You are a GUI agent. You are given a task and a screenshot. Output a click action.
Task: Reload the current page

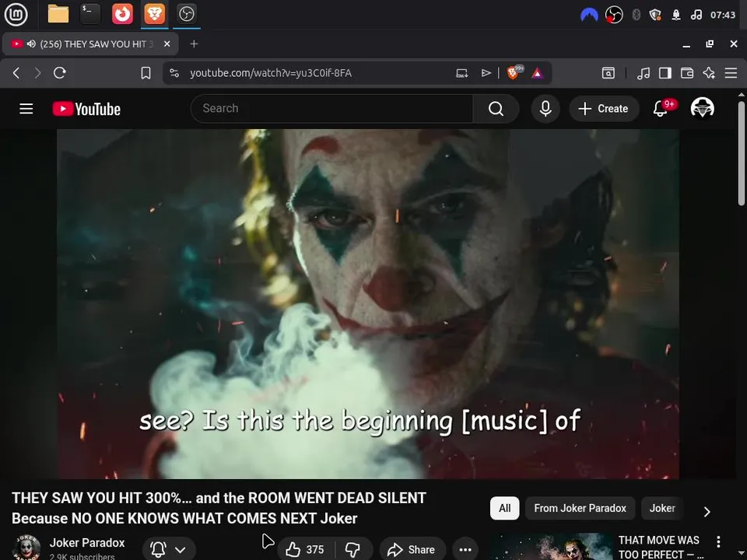click(60, 73)
